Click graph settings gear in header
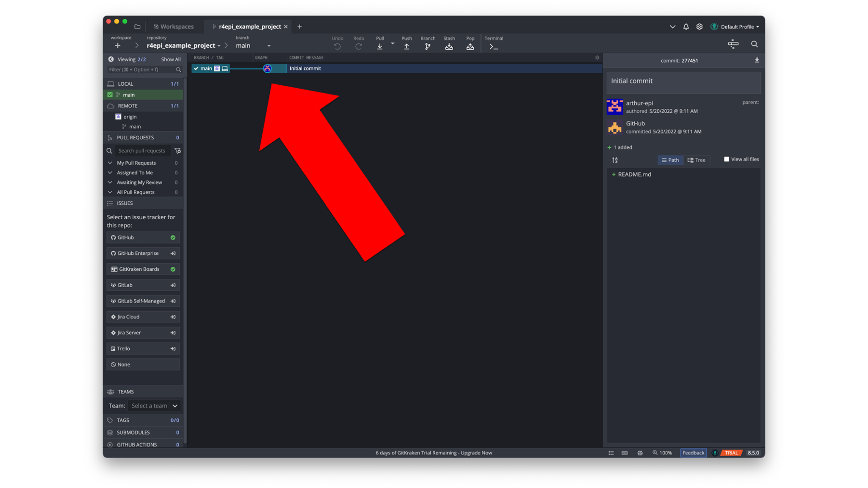Screen dimensions: 868x488 click(x=597, y=57)
